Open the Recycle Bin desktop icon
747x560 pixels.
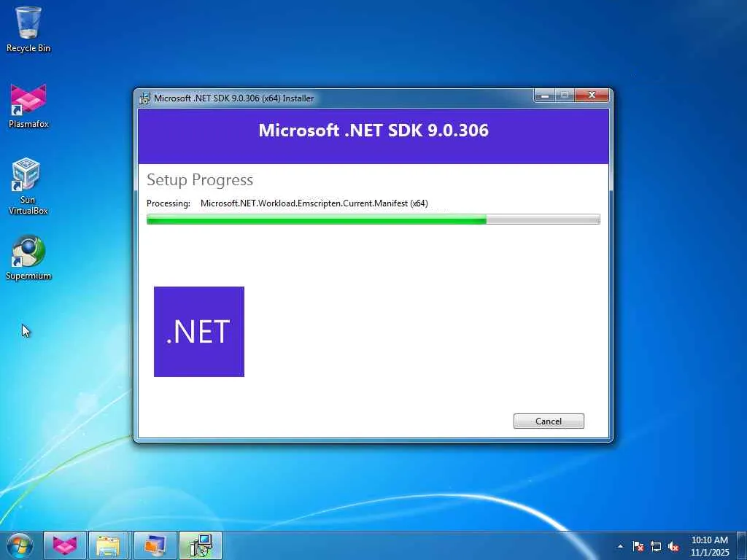click(28, 29)
